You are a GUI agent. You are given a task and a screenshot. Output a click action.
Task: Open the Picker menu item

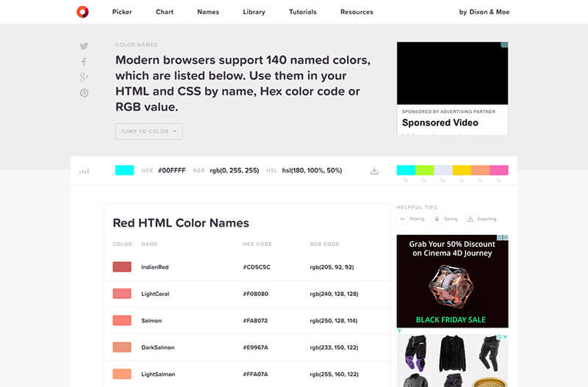tap(122, 12)
